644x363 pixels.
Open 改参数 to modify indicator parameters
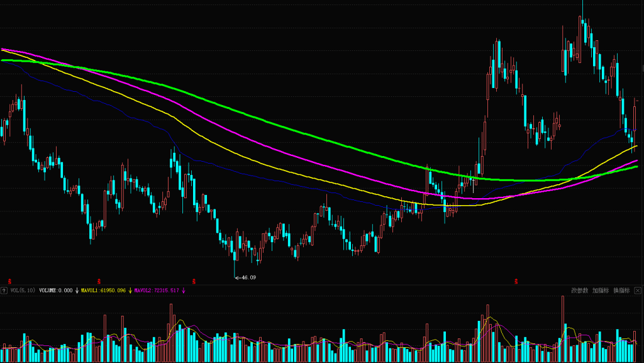tap(579, 291)
